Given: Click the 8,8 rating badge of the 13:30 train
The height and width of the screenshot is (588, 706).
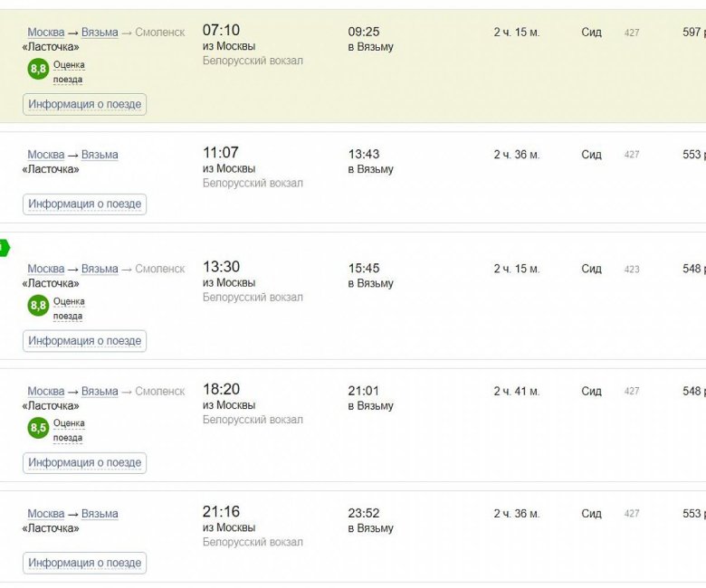Looking at the screenshot, I should (x=38, y=306).
